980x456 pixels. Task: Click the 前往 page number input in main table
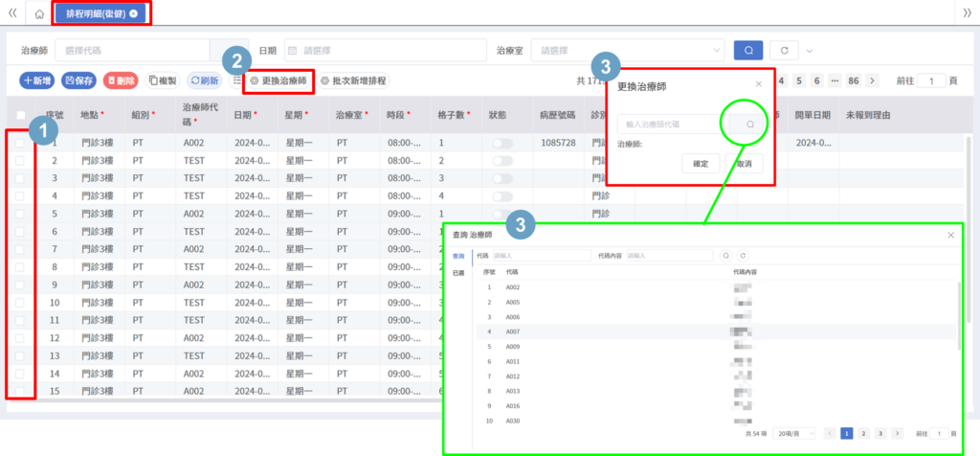(932, 80)
